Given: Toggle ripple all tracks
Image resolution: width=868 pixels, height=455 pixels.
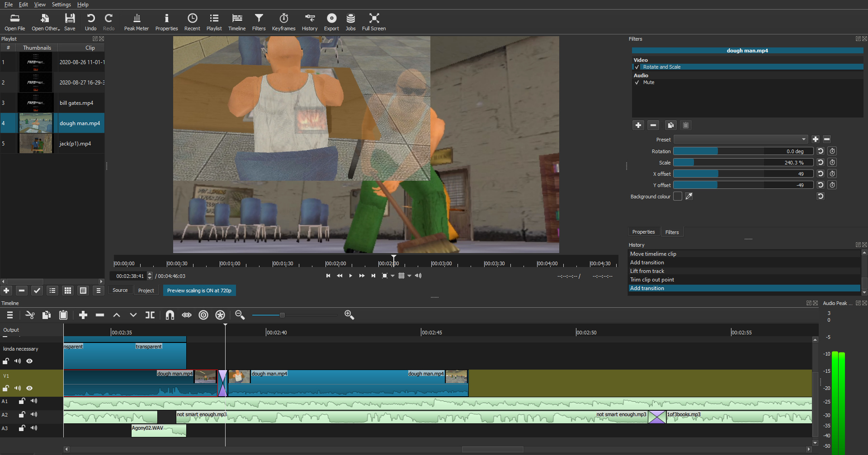Looking at the screenshot, I should coord(220,315).
